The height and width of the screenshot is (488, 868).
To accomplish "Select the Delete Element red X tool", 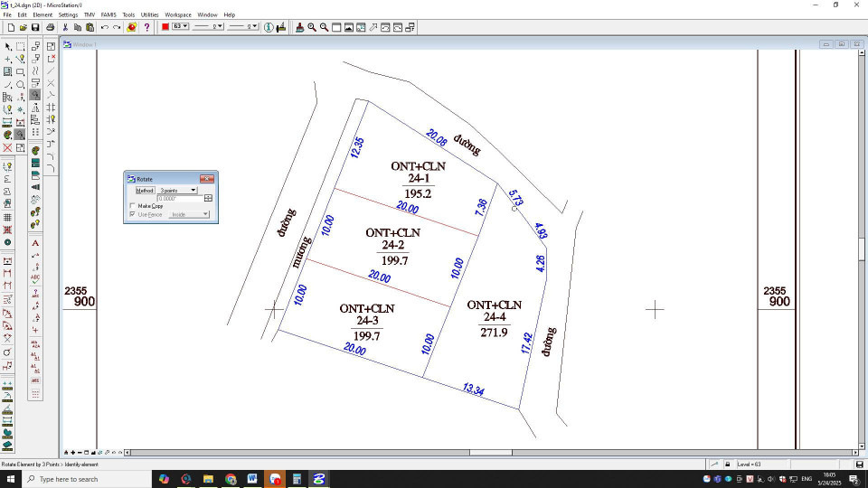I will (x=8, y=147).
